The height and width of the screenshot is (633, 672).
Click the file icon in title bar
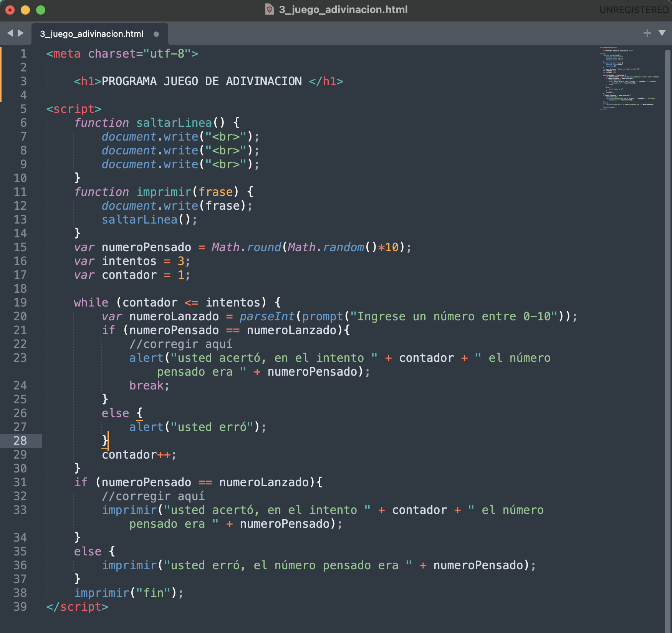[x=270, y=9]
